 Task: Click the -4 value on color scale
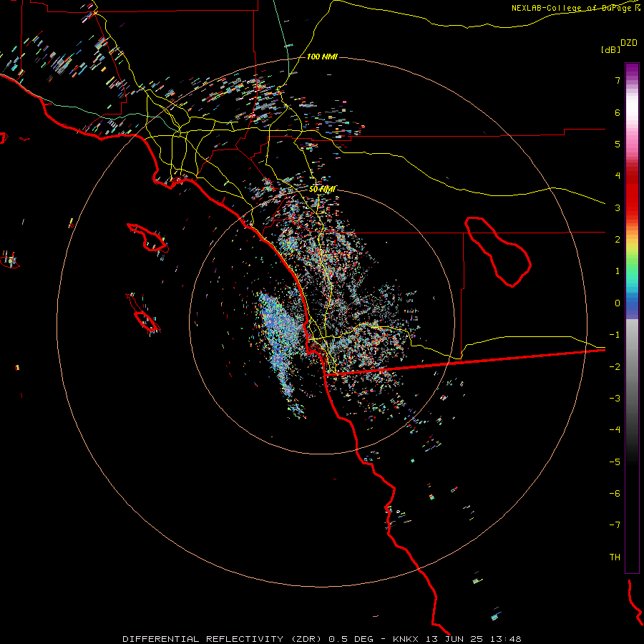point(615,430)
